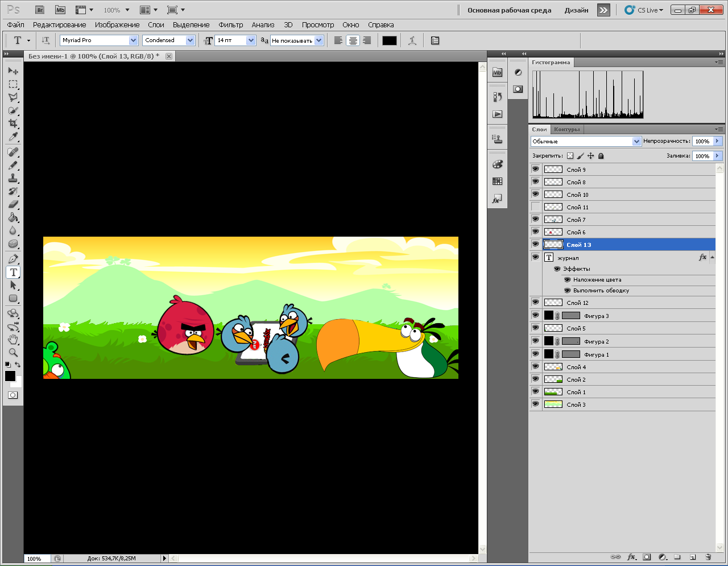
Task: Open the Condensed font style dropdown
Action: pos(191,40)
